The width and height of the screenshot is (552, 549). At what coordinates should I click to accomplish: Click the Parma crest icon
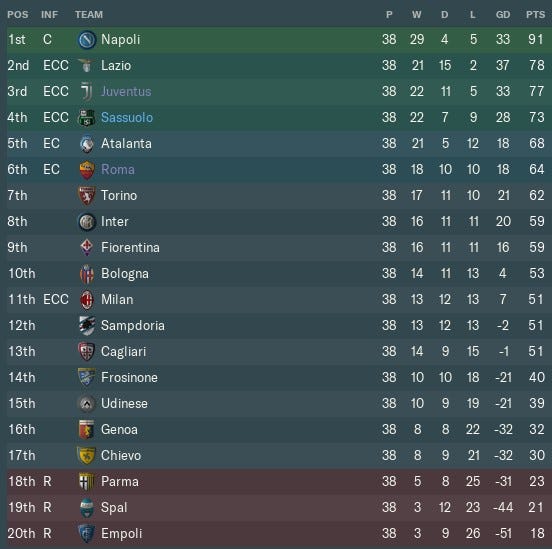point(86,482)
